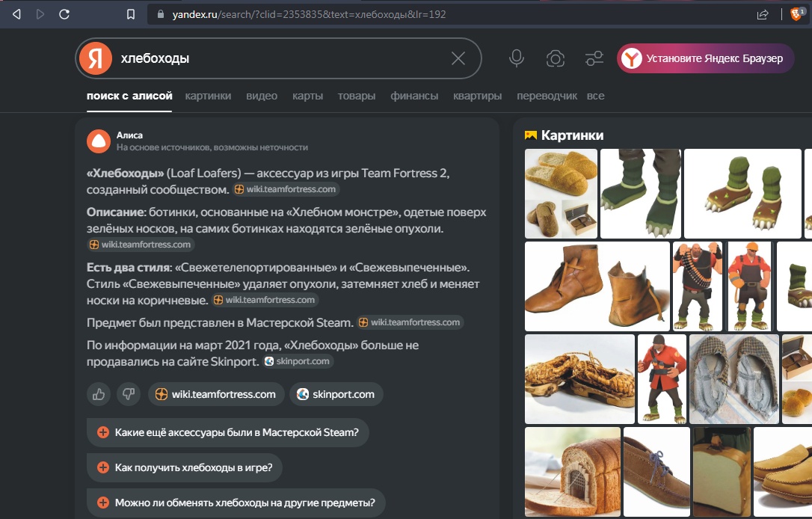Open brown leather medieval boots thumbnail
The image size is (812, 519).
(x=597, y=286)
